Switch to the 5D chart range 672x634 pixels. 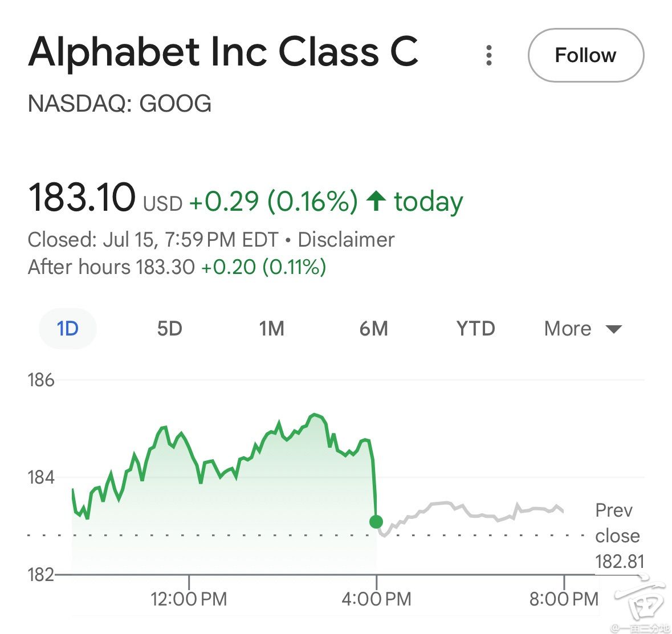[170, 329]
